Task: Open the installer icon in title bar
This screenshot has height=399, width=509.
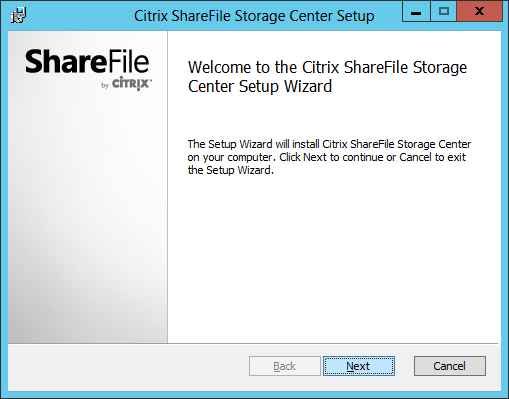Action: pos(18,15)
